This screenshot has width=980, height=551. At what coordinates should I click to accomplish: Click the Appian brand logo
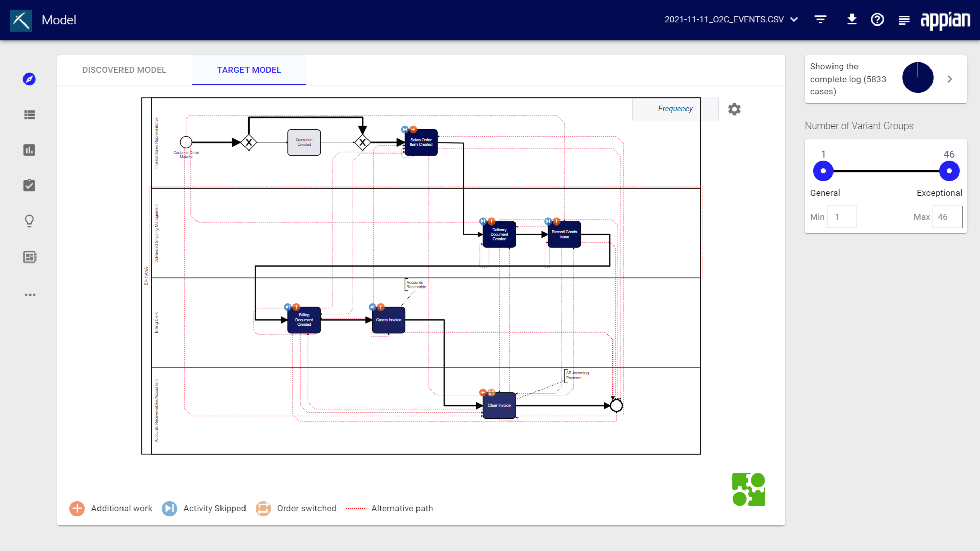945,20
